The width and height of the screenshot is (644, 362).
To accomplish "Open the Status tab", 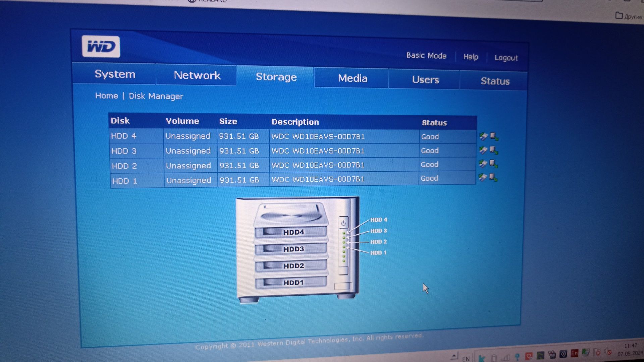I will click(x=495, y=81).
